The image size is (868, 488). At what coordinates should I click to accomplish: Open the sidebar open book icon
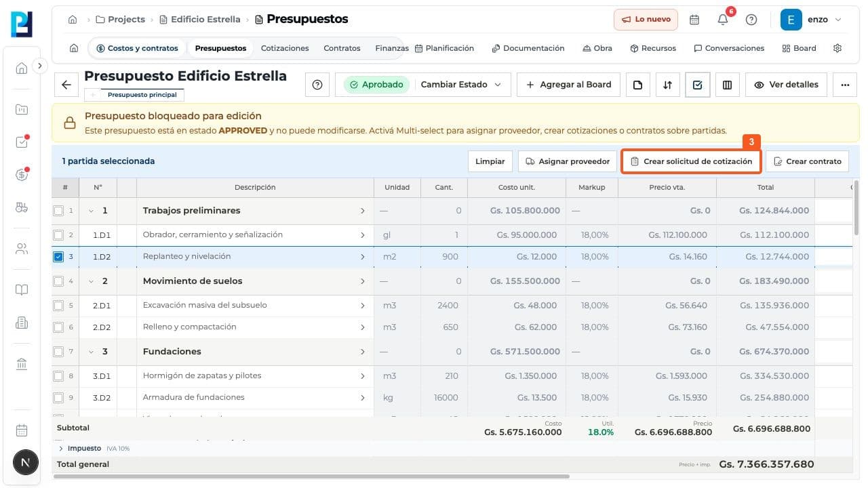[x=22, y=290]
